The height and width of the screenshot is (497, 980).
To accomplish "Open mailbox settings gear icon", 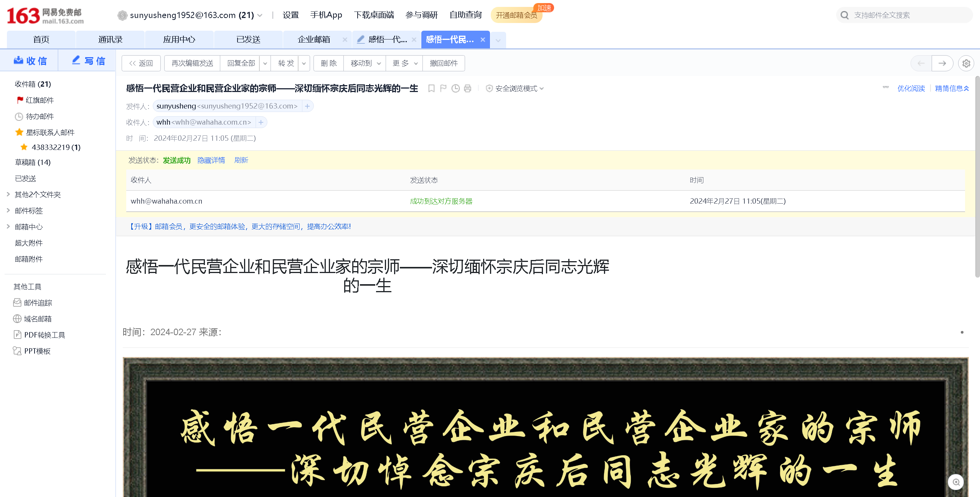I will [x=966, y=63].
